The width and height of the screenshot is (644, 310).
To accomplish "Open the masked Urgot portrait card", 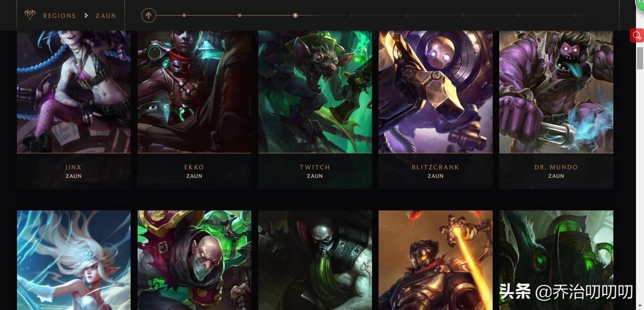I will point(315,260).
